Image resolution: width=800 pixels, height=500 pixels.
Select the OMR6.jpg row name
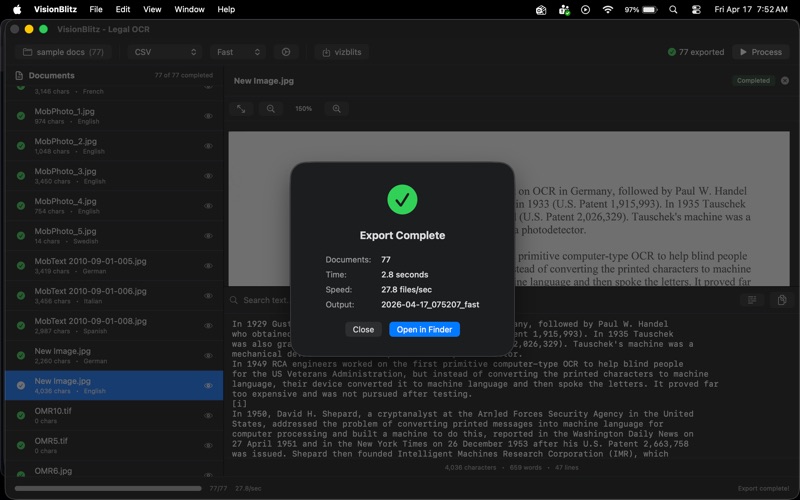click(x=53, y=471)
